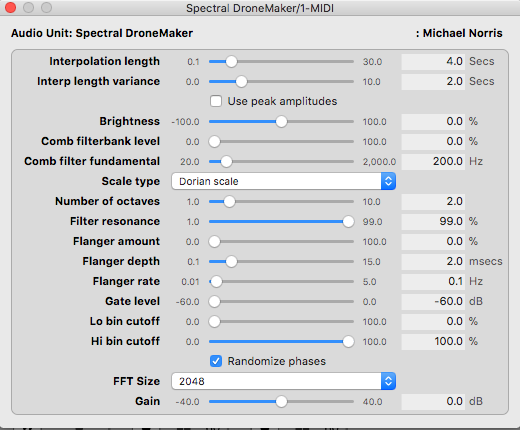Enable the Use peak amplitudes checkbox
Image resolution: width=520 pixels, height=430 pixels.
point(216,101)
